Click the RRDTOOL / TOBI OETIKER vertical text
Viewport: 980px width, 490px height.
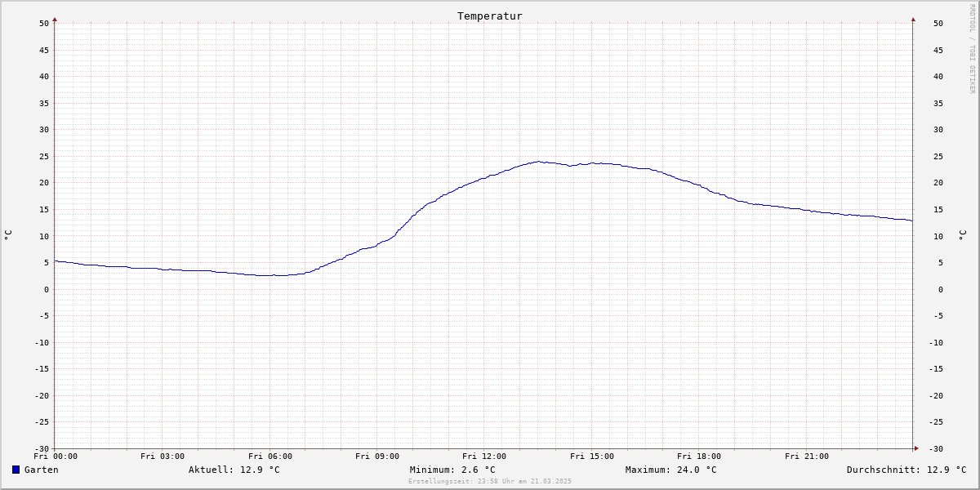coord(972,48)
